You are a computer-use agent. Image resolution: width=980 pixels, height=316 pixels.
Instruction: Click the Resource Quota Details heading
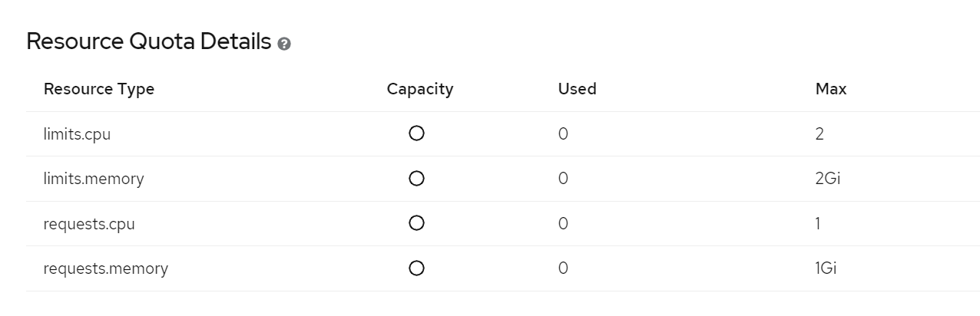(x=149, y=42)
